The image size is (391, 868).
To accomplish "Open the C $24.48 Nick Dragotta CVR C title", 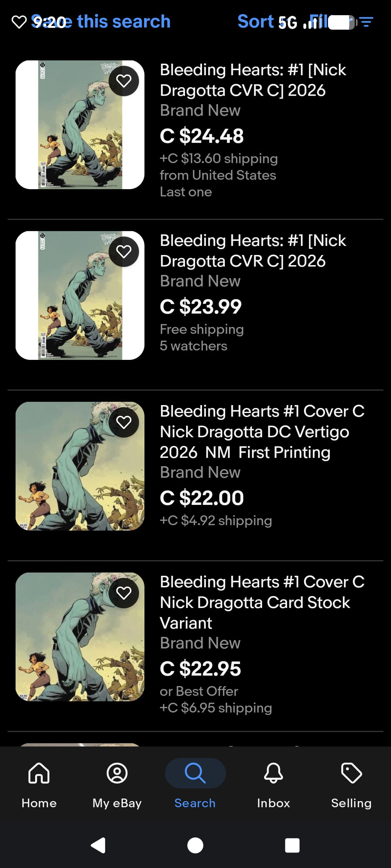I will [253, 80].
